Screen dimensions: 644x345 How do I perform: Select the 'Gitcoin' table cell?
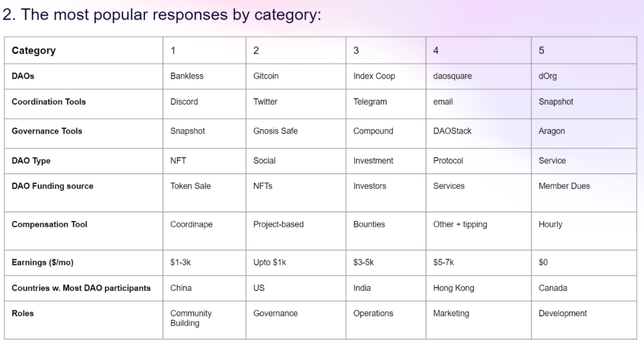(296, 76)
